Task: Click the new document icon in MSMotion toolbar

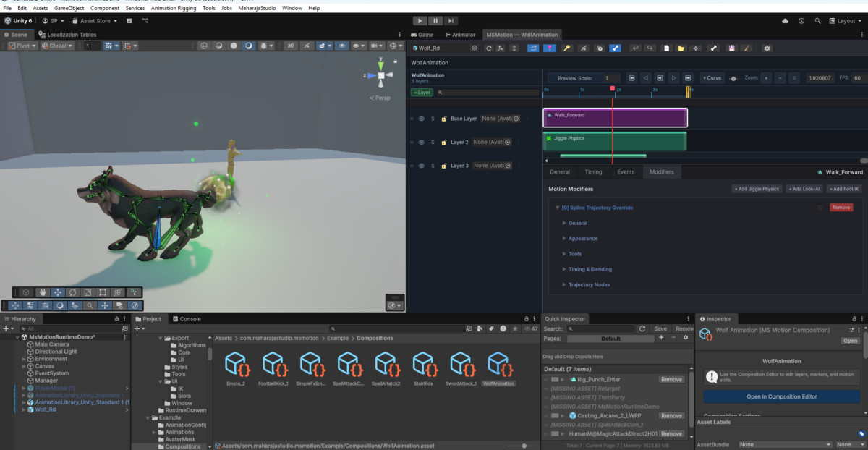Action: click(x=667, y=48)
